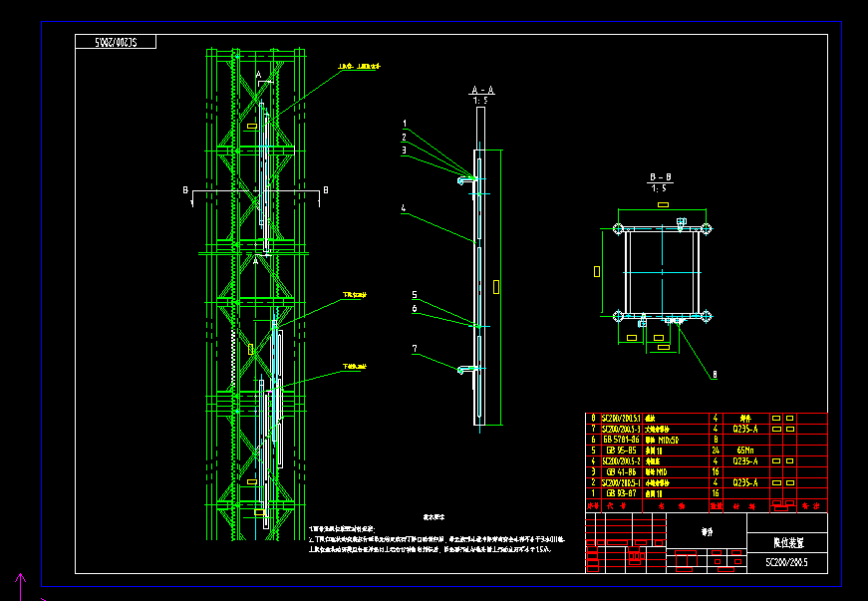868x601 pixels.
Task: Select parts list cell 'GB 41-86'
Action: pos(621,472)
